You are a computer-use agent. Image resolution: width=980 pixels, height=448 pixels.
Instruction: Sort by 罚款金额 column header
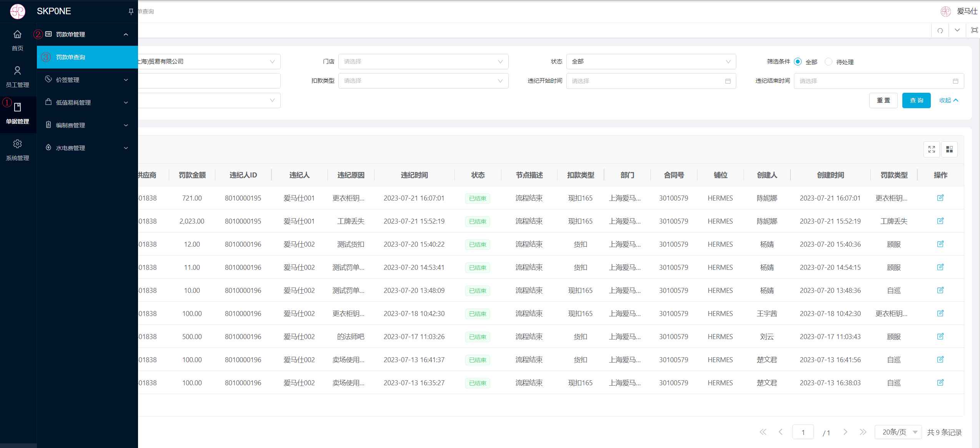(192, 175)
